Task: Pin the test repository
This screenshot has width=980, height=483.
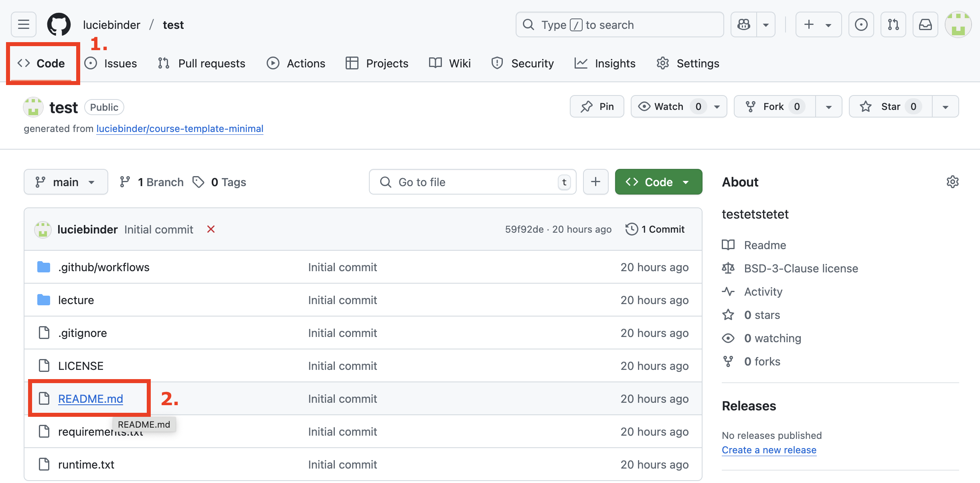Action: pyautogui.click(x=597, y=106)
